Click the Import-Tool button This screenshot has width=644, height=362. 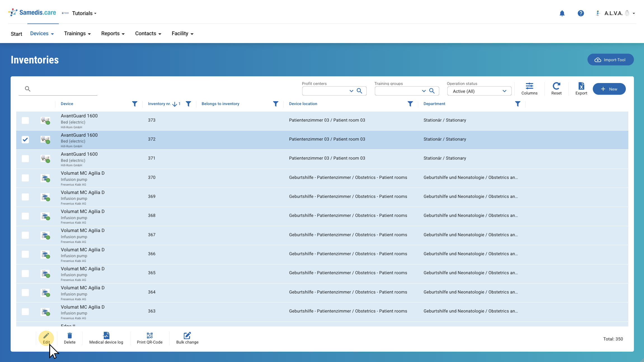(x=610, y=60)
